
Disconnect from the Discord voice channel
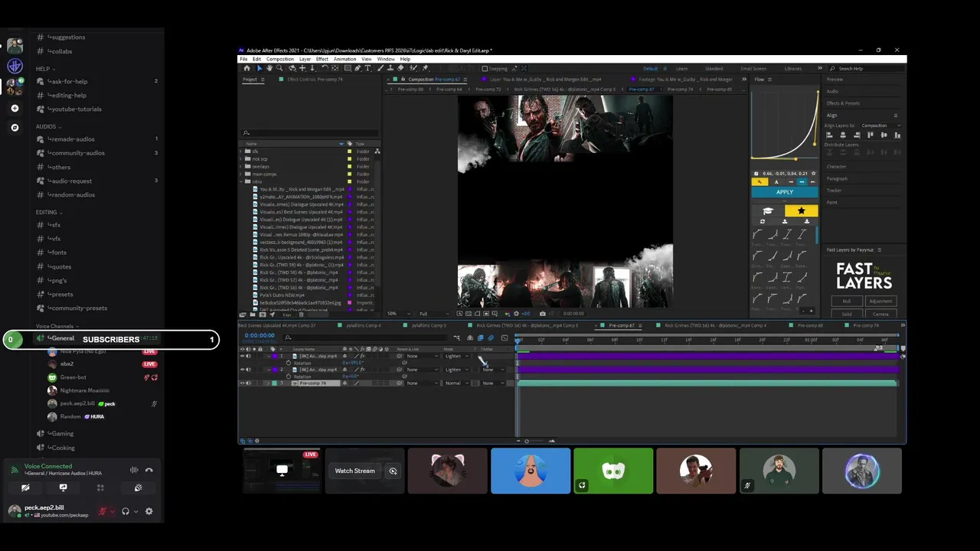pos(149,470)
